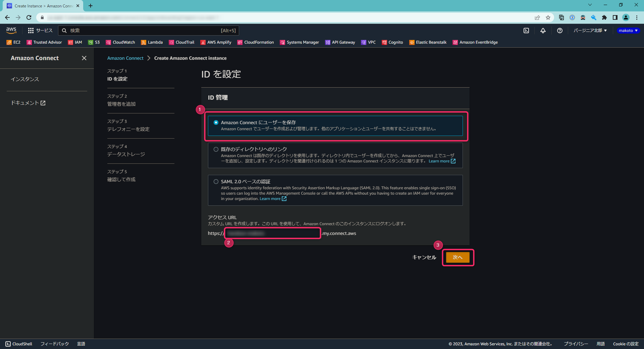Image resolution: width=644 pixels, height=349 pixels.
Task: Open the browser tab search chevron
Action: tap(589, 5)
